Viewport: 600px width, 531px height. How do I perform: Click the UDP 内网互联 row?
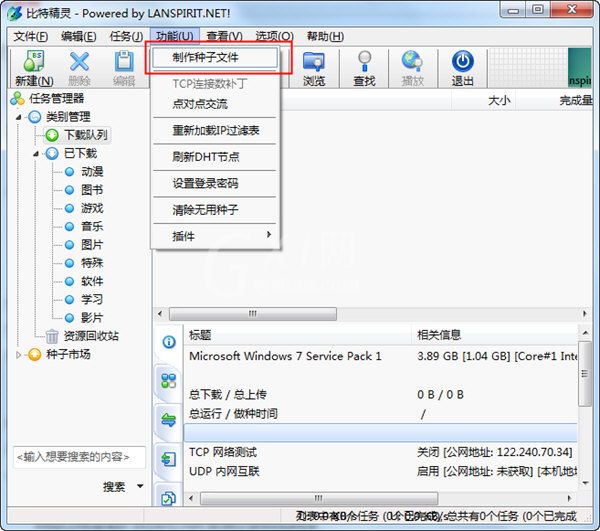pos(381,471)
